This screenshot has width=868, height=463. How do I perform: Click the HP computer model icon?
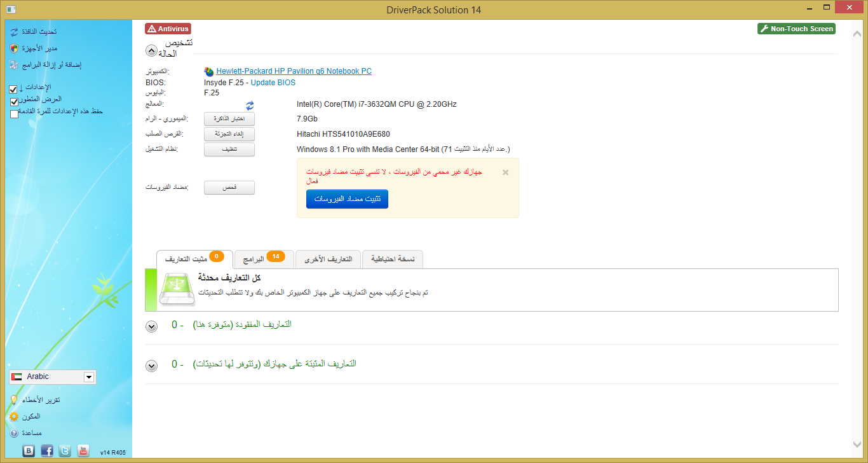(x=209, y=72)
